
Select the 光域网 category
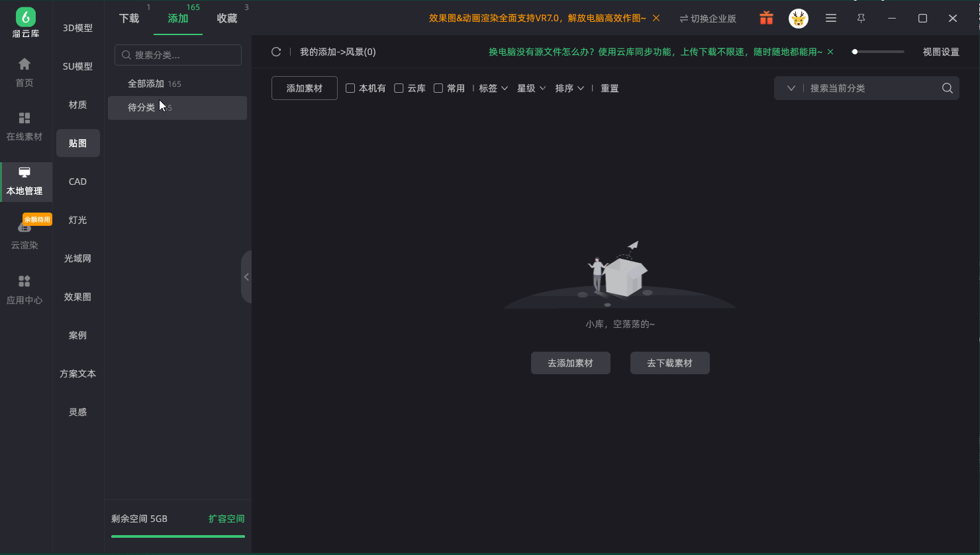coord(78,258)
